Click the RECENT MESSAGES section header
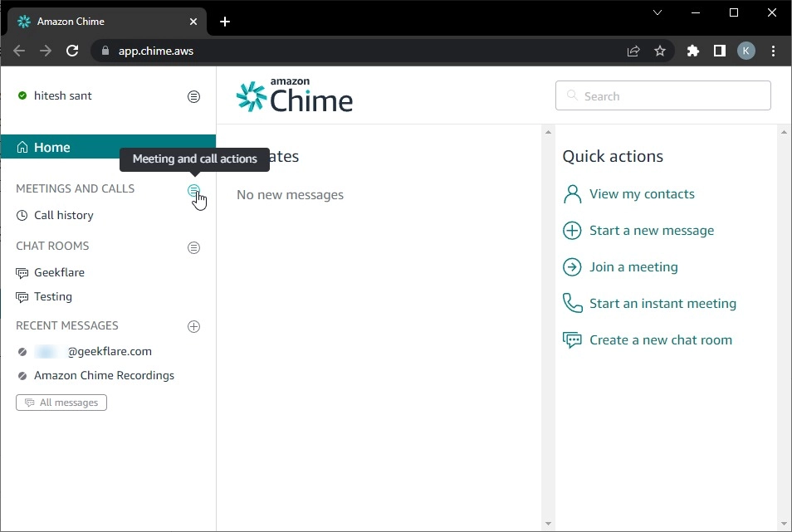 (x=67, y=325)
